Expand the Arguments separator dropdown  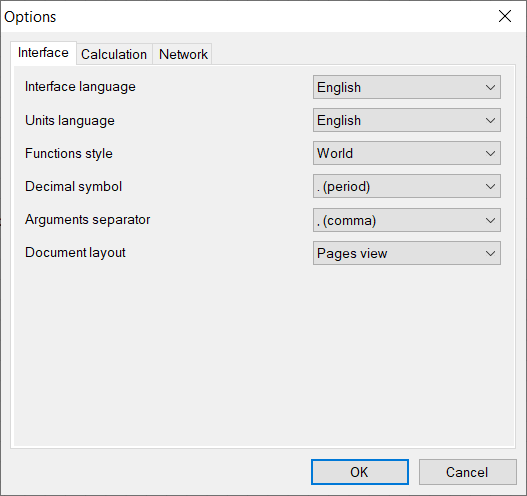(x=407, y=220)
